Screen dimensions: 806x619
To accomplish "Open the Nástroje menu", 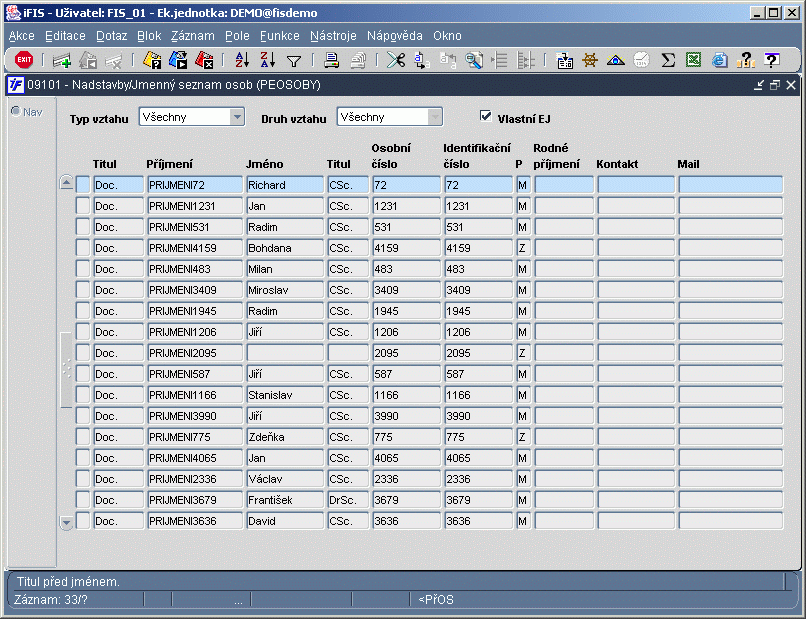I will [333, 36].
